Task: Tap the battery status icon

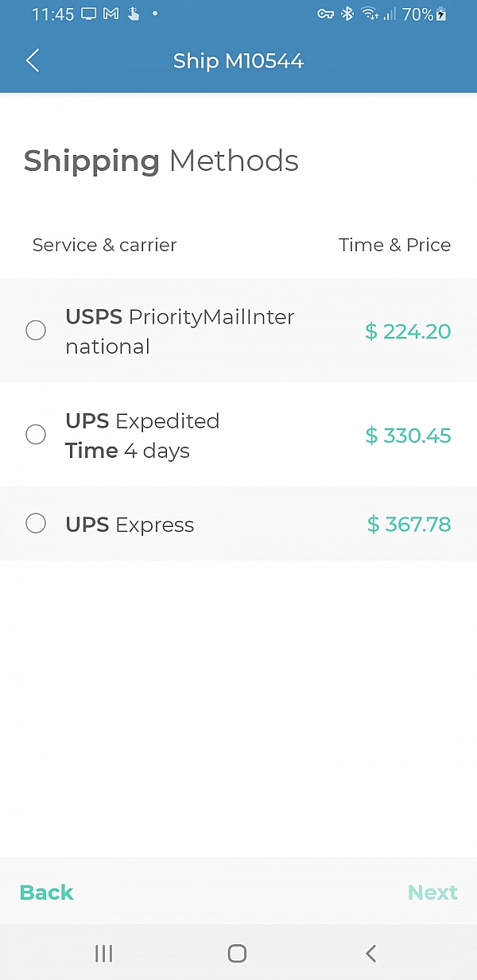Action: (442, 14)
